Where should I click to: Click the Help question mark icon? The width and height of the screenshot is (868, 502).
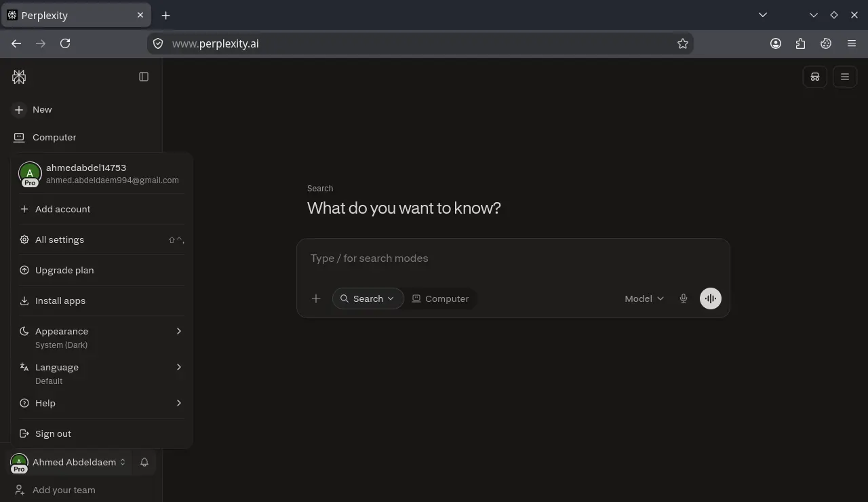coord(24,403)
